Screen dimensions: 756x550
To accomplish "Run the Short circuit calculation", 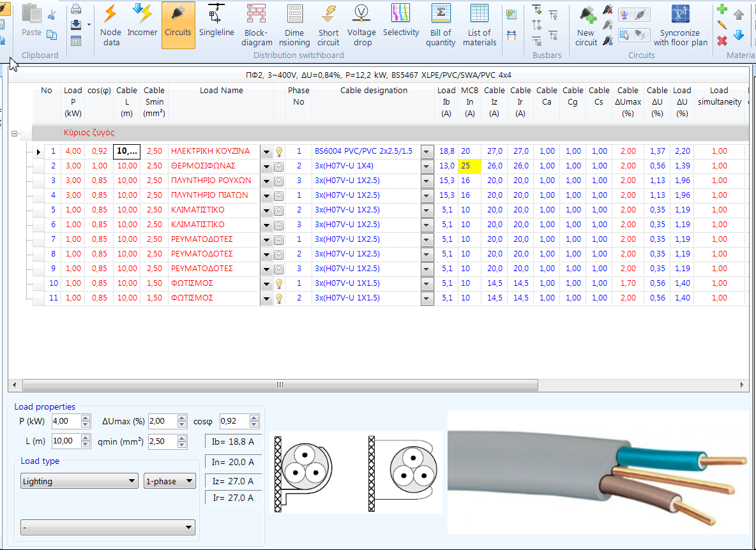I will (328, 26).
